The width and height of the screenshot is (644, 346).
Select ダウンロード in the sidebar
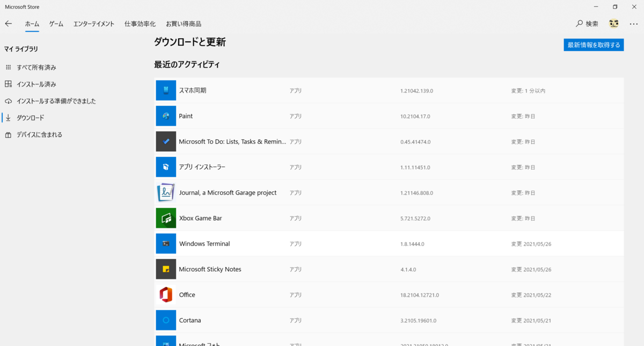(31, 118)
